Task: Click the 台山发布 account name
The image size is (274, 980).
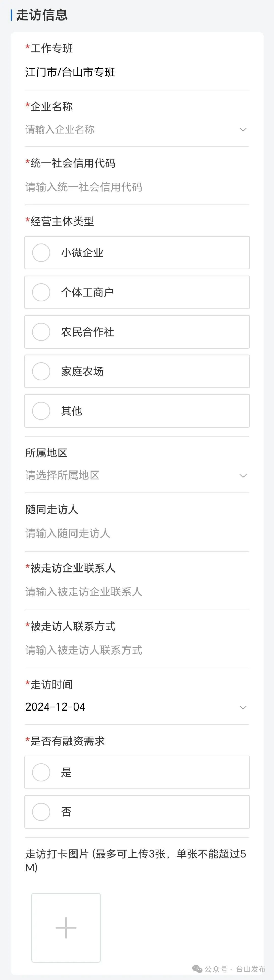Action: coord(250,969)
